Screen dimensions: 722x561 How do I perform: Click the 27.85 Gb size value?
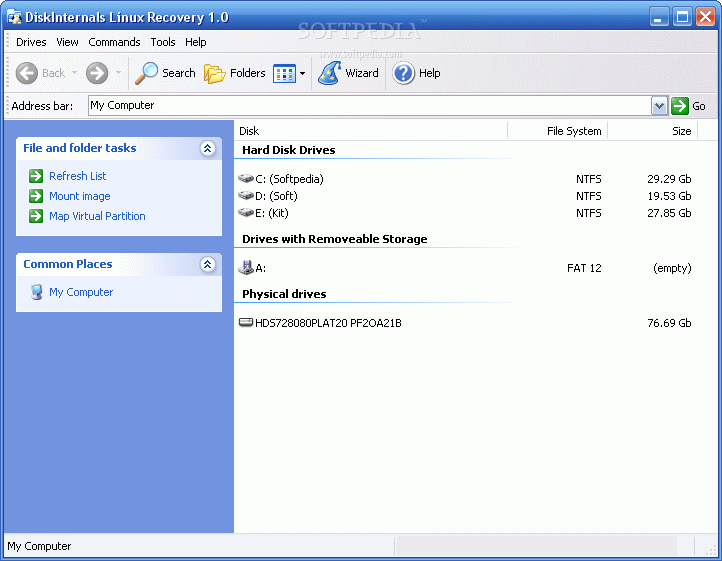click(669, 213)
